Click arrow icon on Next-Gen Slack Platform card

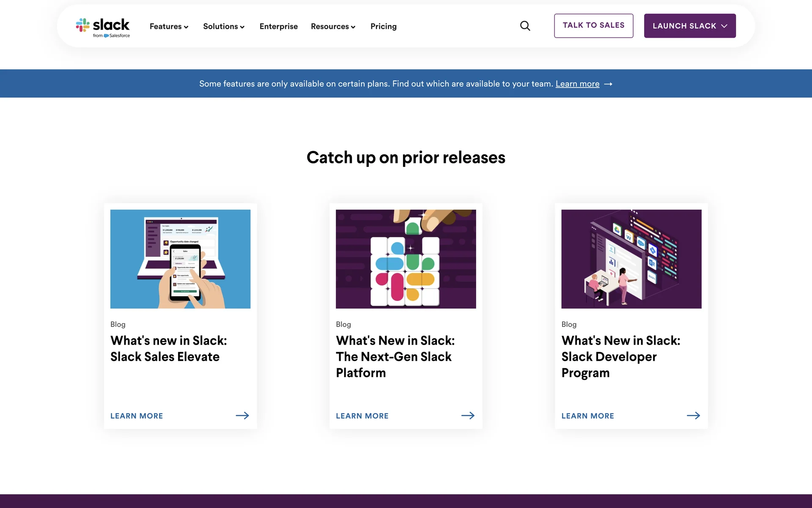pos(468,416)
